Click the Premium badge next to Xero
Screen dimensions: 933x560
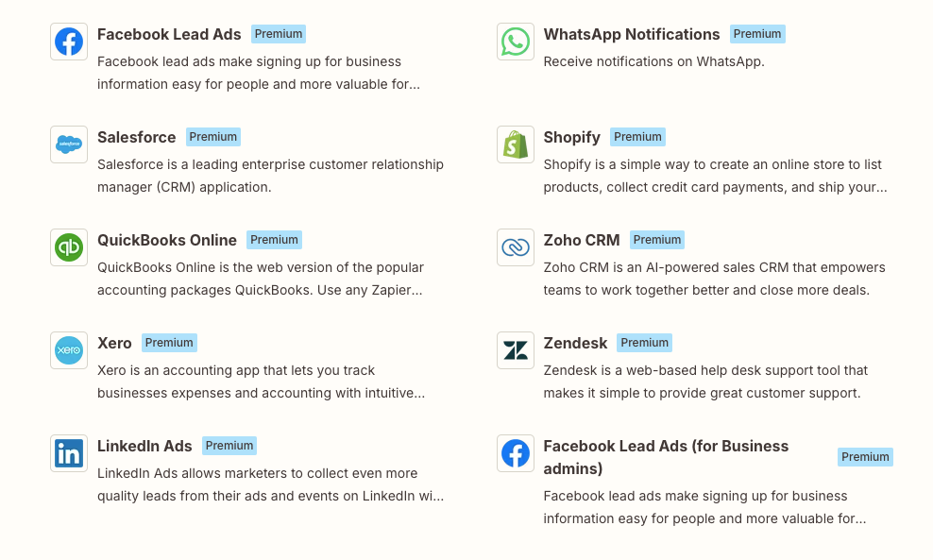(x=169, y=343)
